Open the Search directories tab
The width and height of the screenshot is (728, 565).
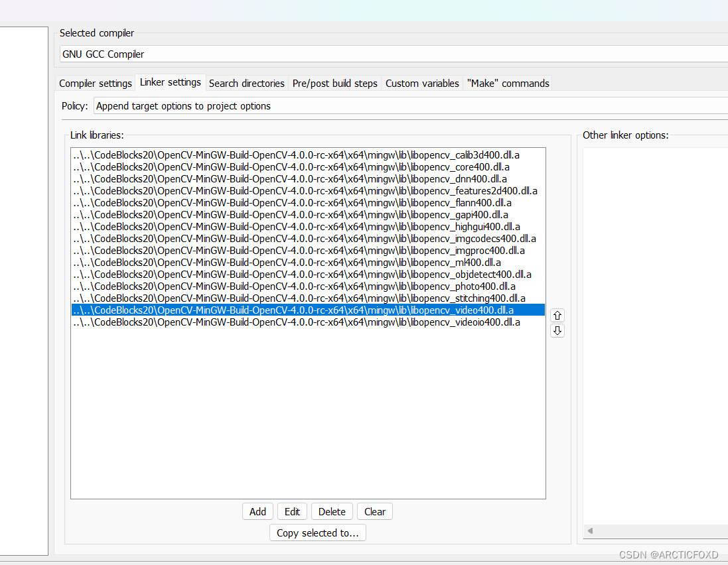(x=246, y=84)
